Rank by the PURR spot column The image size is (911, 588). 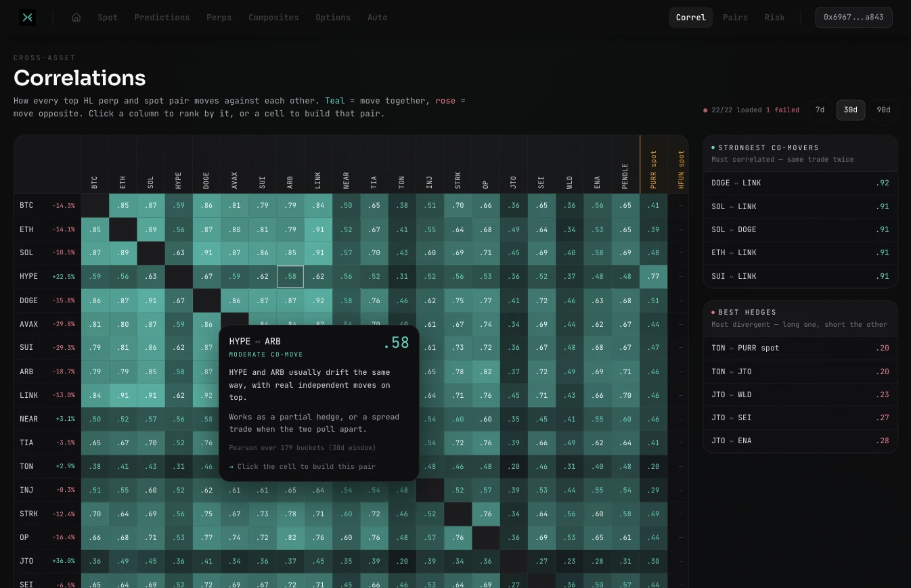click(x=654, y=164)
